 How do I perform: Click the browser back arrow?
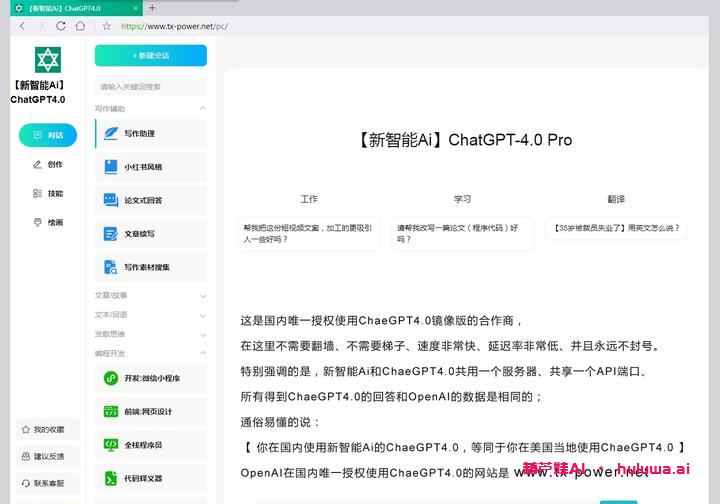coord(22,26)
